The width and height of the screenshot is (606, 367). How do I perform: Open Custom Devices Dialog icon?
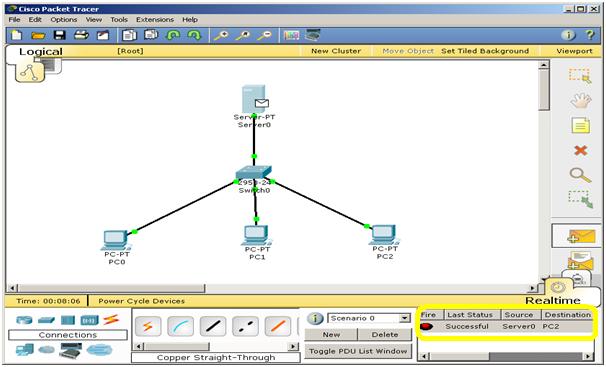(x=313, y=35)
